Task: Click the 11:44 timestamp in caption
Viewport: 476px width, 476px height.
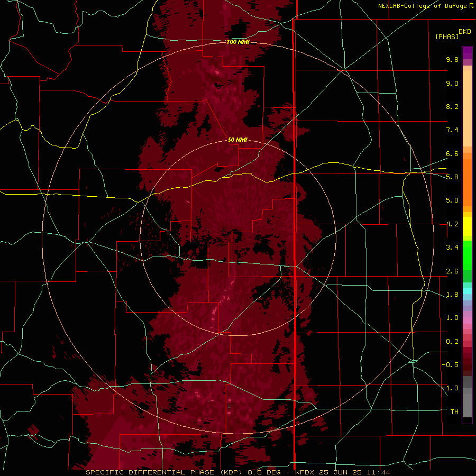Action: (x=378, y=472)
